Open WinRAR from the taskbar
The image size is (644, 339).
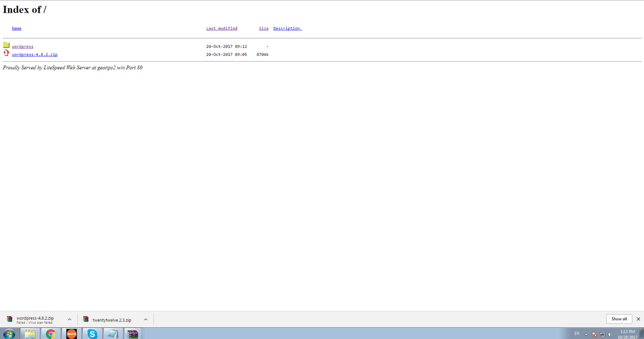132,334
